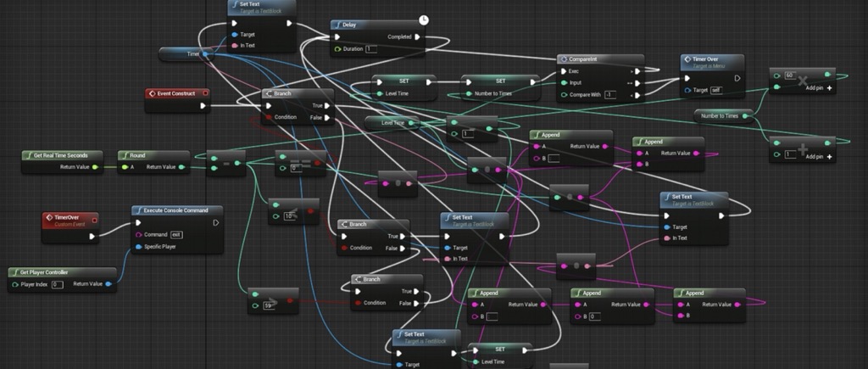
Task: Click Add pin on the multiply node
Action: click(x=821, y=88)
